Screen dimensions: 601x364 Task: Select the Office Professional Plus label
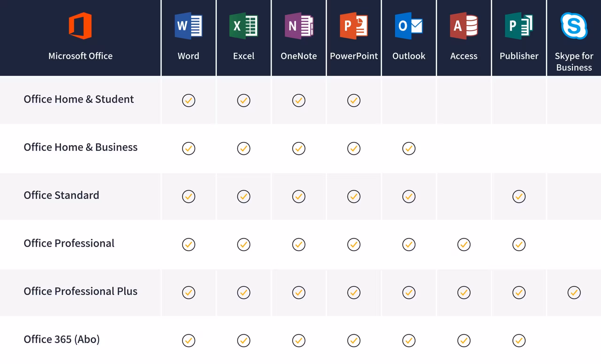pyautogui.click(x=81, y=291)
